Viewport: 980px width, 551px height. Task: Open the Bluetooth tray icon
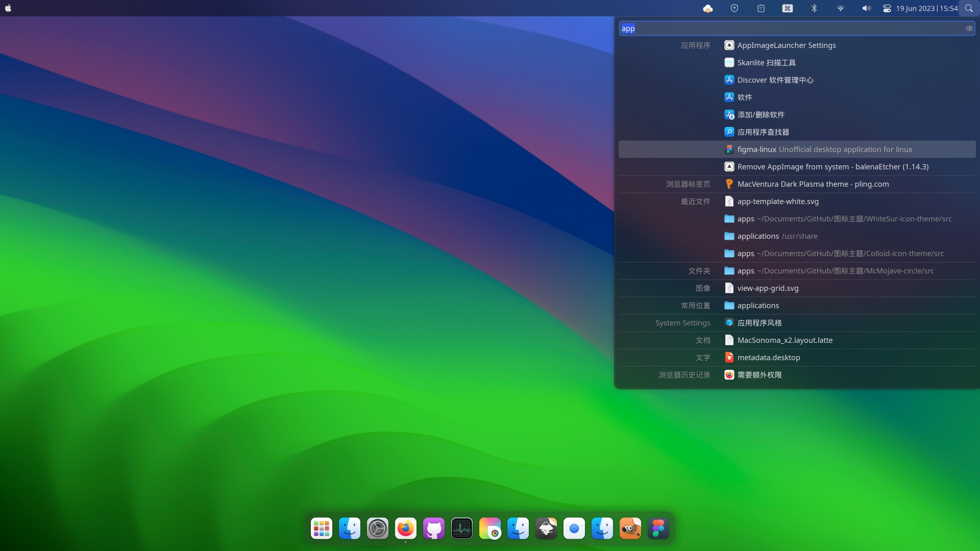[x=814, y=8]
